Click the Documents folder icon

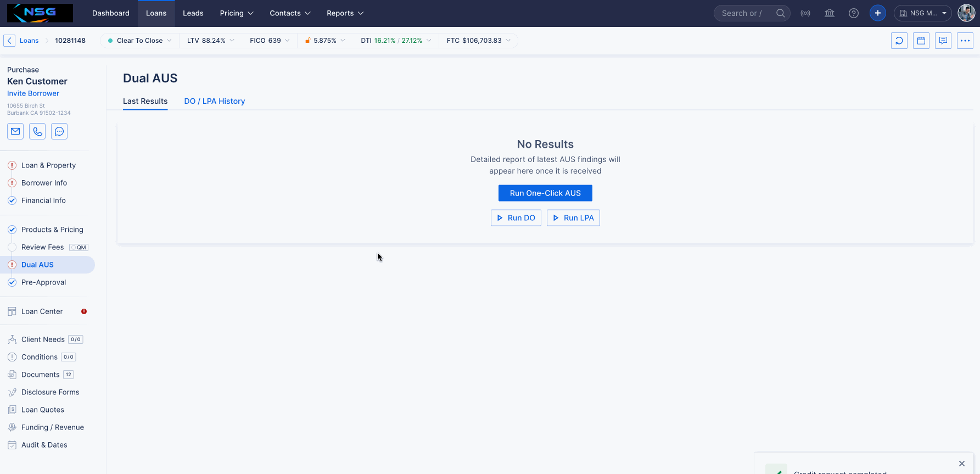coord(12,375)
